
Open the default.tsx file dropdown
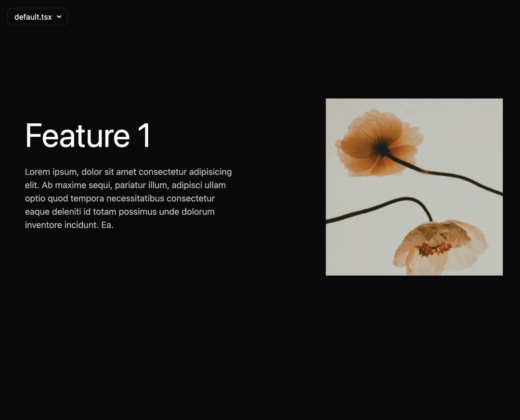point(38,16)
